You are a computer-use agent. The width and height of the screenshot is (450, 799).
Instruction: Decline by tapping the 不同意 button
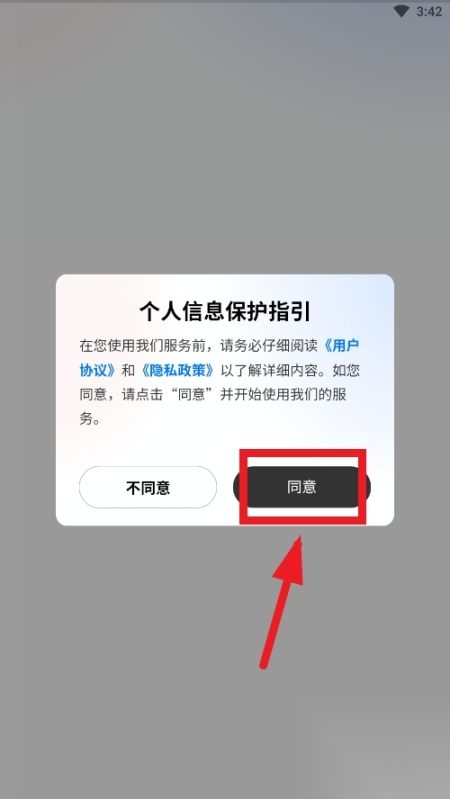[x=148, y=488]
